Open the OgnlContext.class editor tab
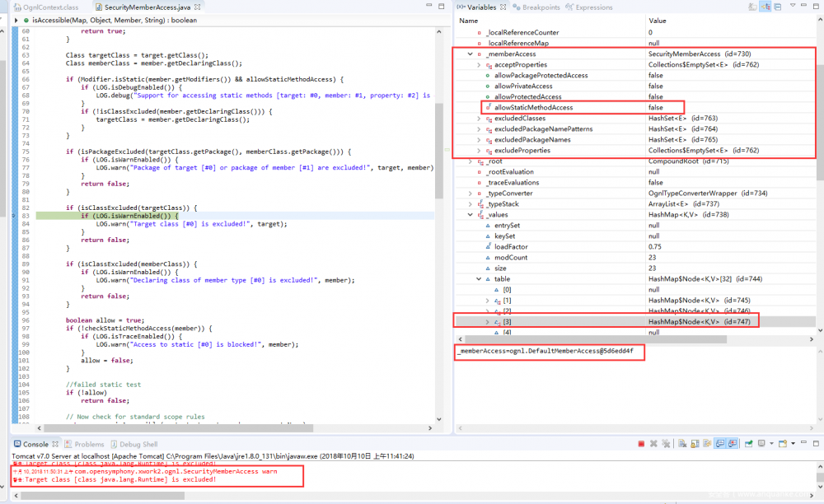 coord(45,7)
